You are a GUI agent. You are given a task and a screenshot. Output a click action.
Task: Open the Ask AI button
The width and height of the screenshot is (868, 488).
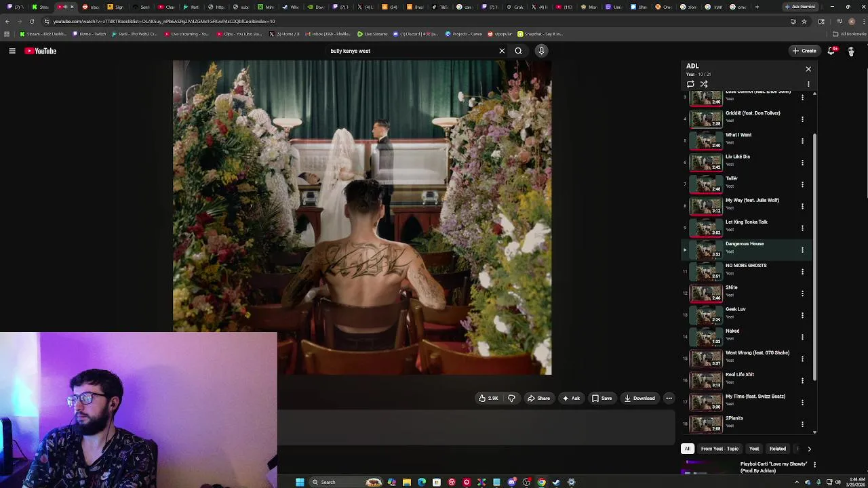(571, 399)
